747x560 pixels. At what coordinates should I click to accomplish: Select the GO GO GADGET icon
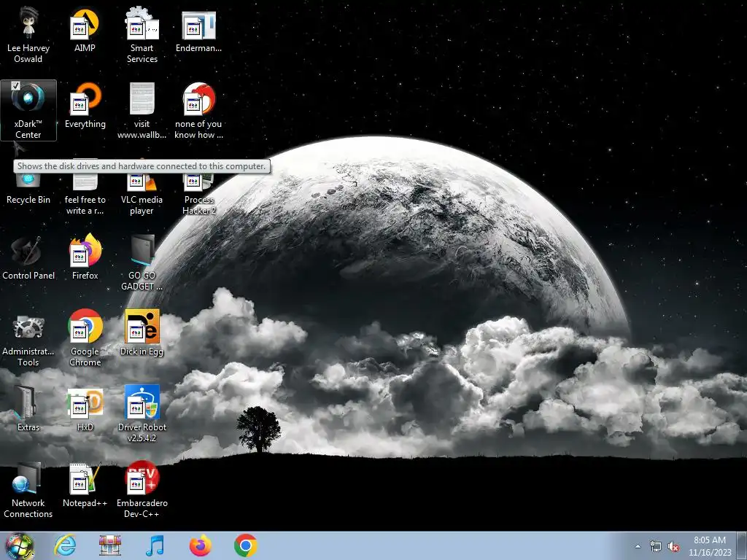[x=142, y=262]
